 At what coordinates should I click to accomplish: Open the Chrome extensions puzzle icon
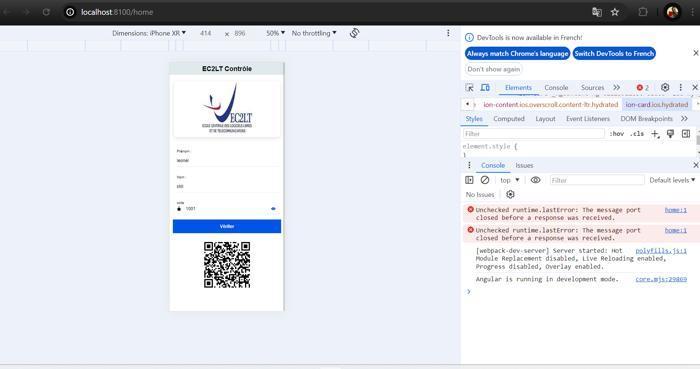[643, 12]
